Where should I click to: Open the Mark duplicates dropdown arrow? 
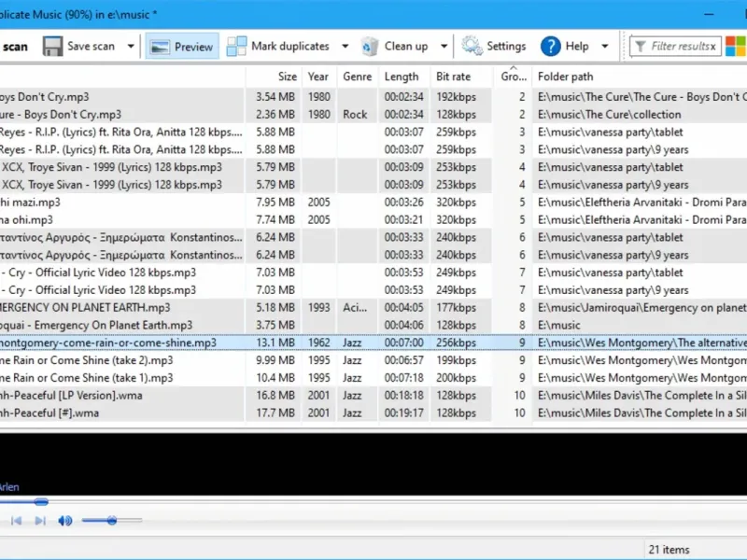click(345, 46)
